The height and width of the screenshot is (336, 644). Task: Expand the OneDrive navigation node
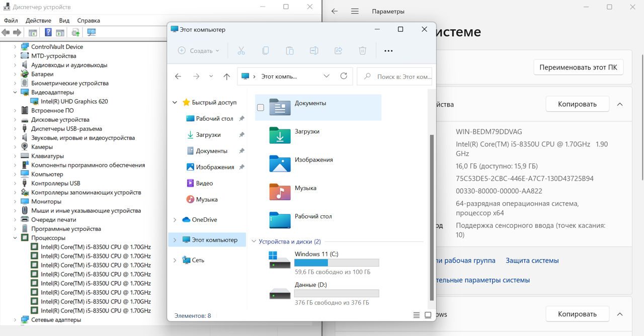tap(175, 220)
